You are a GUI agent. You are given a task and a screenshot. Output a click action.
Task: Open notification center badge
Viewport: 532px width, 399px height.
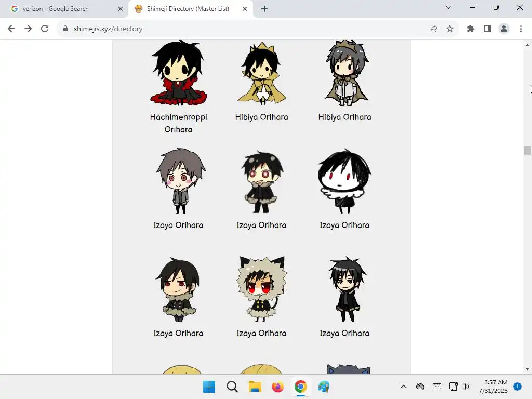(517, 387)
